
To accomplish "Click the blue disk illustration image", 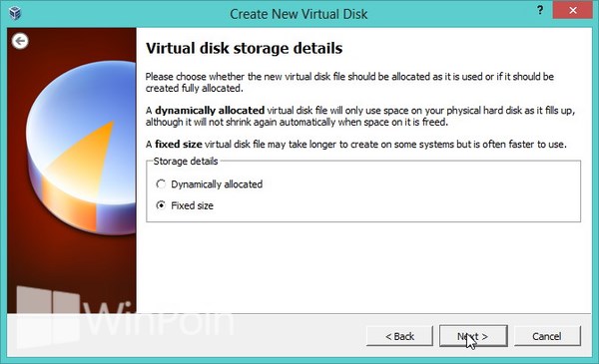I will pos(81,147).
